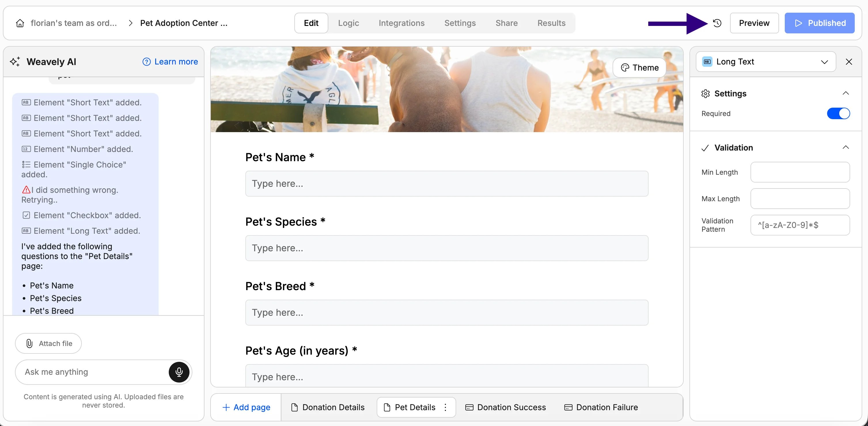
Task: Select the Donation Success page tab
Action: coord(505,407)
